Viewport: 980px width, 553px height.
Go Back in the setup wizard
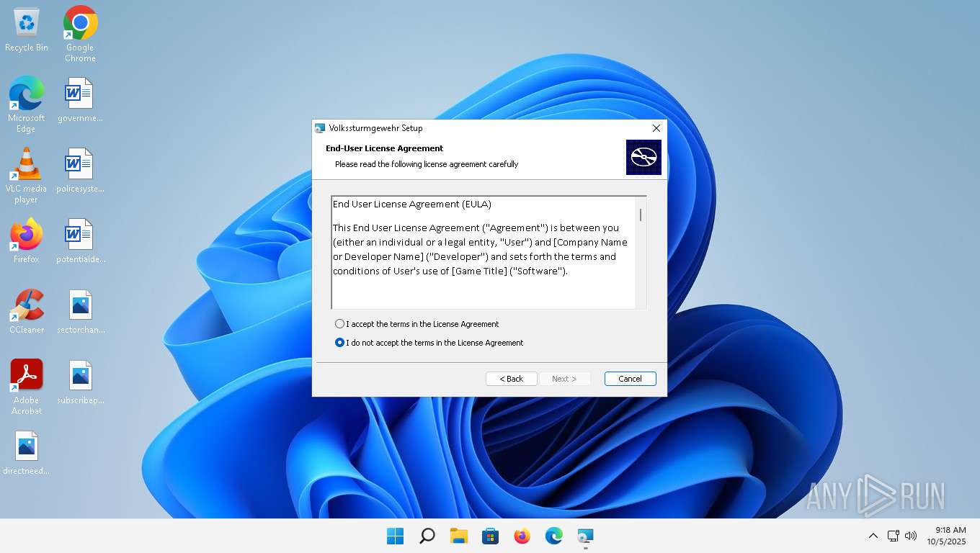coord(512,379)
